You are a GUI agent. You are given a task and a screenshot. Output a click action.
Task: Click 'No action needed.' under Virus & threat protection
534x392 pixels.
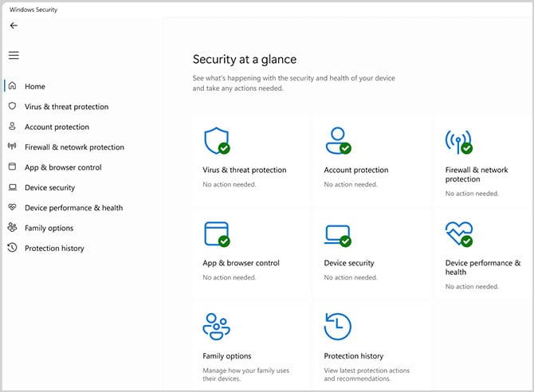(230, 185)
